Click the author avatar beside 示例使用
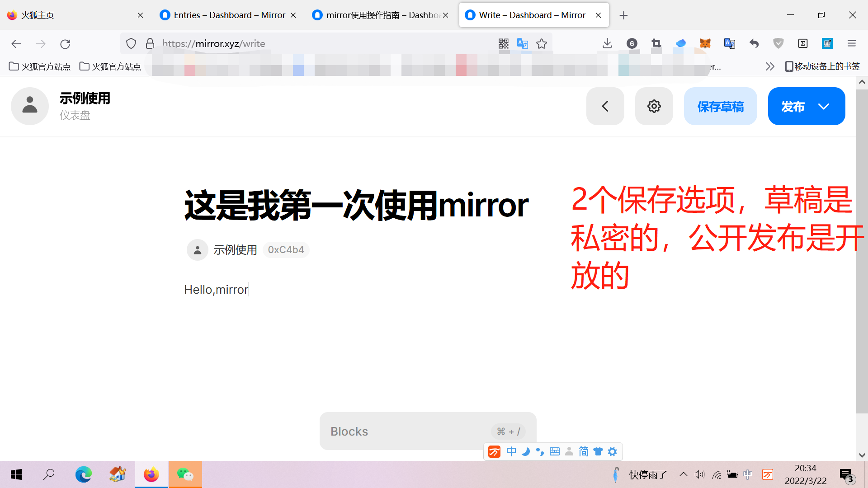The width and height of the screenshot is (868, 488). [x=197, y=250]
